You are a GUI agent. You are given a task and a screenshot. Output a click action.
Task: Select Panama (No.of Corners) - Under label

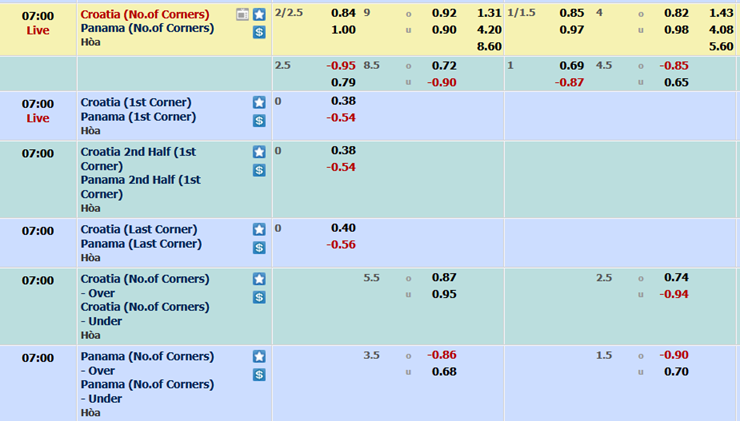tap(147, 391)
